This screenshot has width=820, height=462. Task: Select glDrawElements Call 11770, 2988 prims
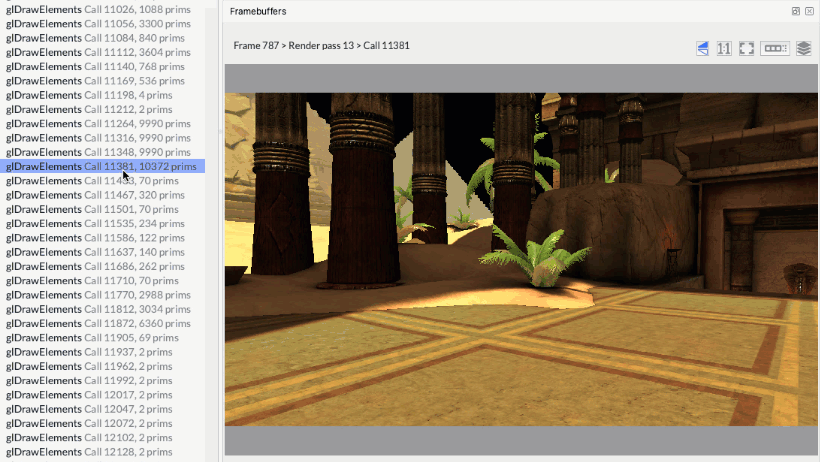[x=98, y=295]
